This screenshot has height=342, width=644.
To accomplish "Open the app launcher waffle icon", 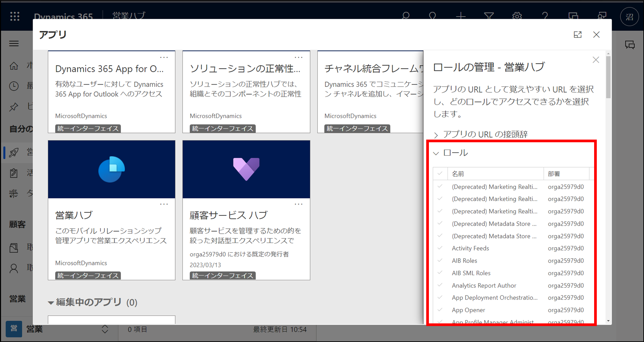I will tap(15, 16).
